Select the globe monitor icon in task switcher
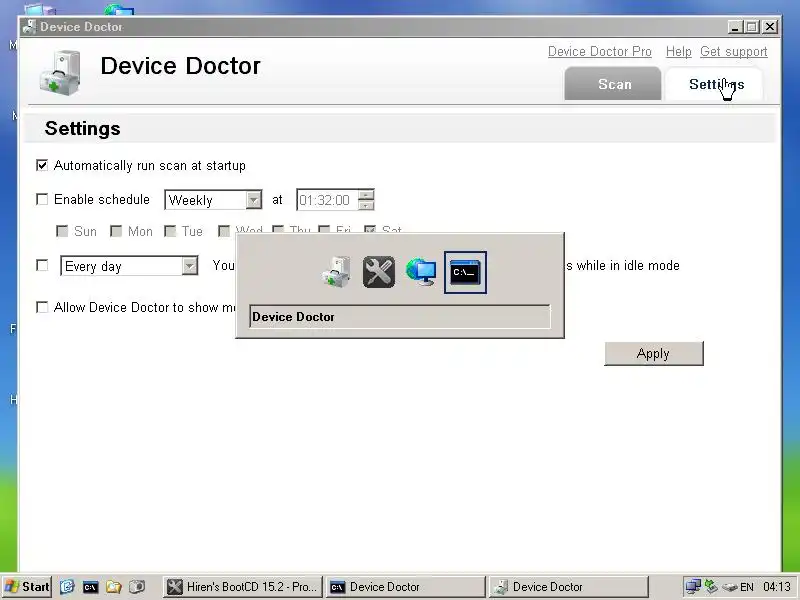The width and height of the screenshot is (800, 600). (421, 272)
